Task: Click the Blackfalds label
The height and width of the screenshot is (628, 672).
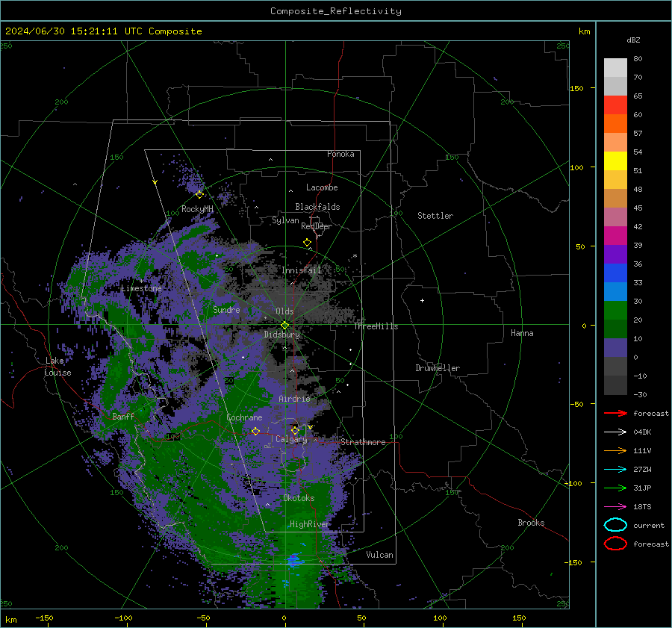Action: (317, 207)
